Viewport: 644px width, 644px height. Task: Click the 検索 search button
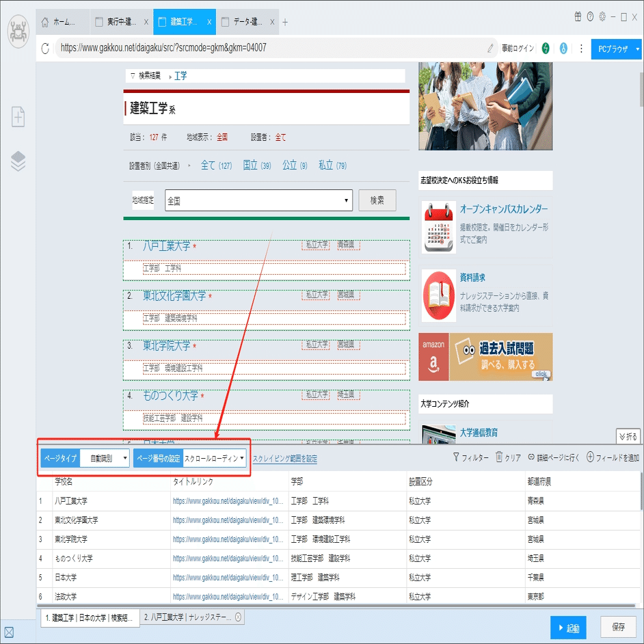[x=377, y=200]
